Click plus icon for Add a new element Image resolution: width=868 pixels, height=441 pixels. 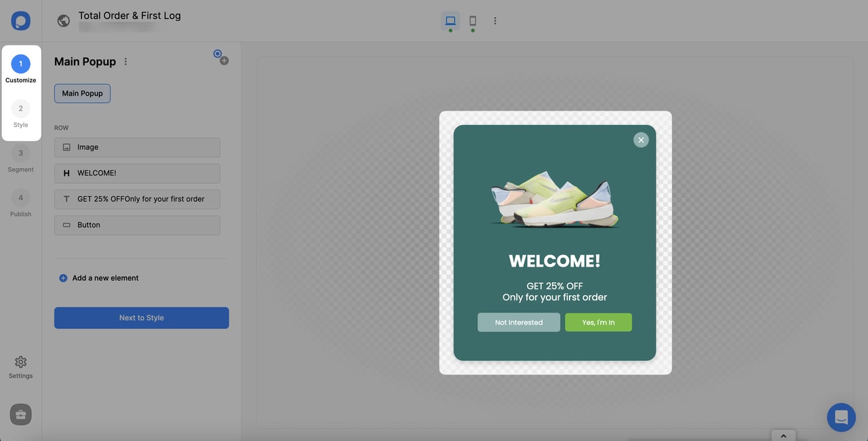[x=63, y=278]
